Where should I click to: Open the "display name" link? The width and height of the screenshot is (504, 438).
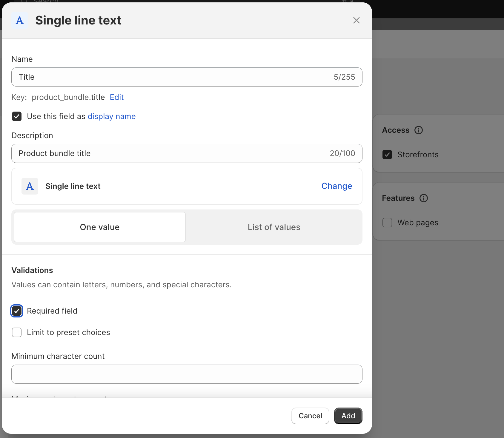coord(112,116)
